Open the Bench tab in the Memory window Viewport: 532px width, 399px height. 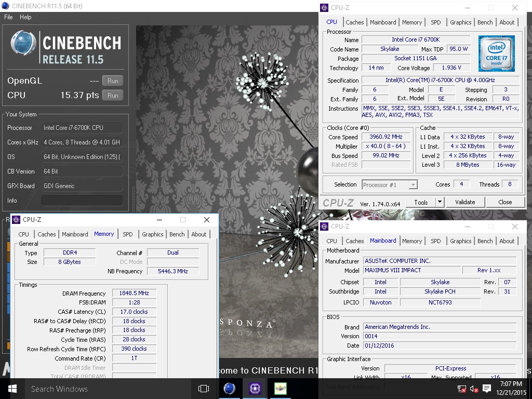(x=177, y=234)
